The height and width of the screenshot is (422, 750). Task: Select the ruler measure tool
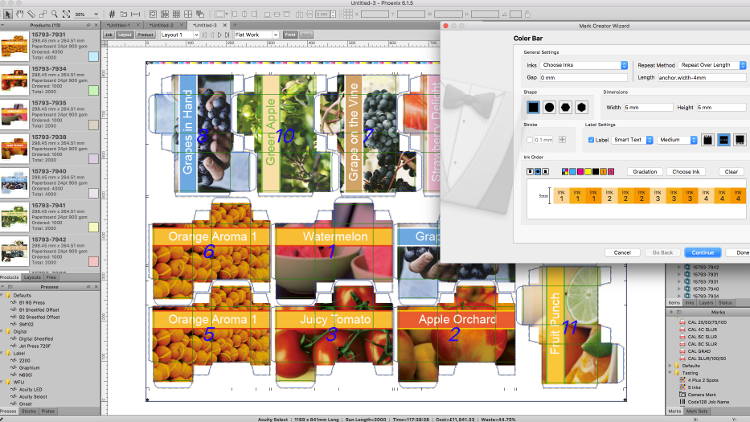pyautogui.click(x=31, y=14)
